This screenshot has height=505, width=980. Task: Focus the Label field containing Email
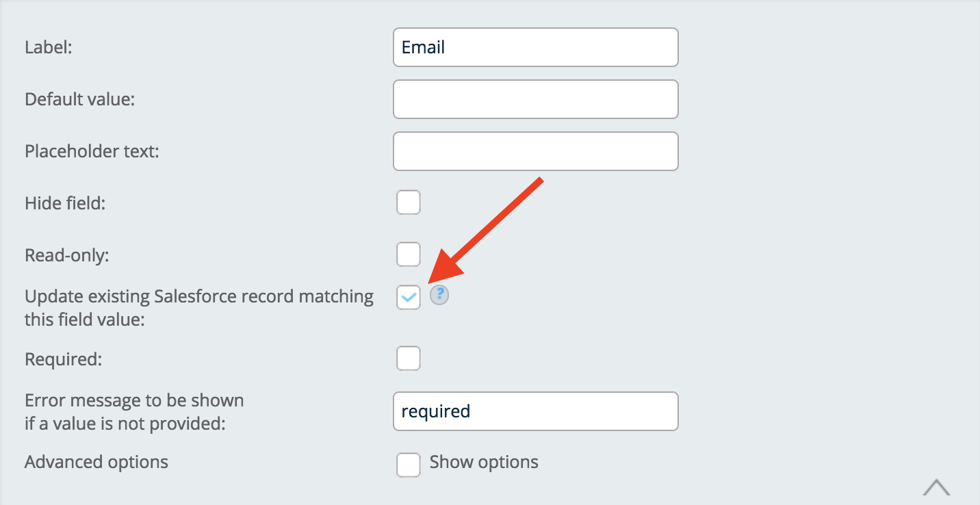click(536, 47)
